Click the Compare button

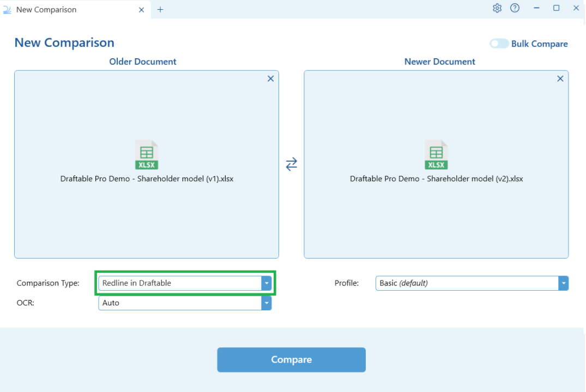pos(292,360)
